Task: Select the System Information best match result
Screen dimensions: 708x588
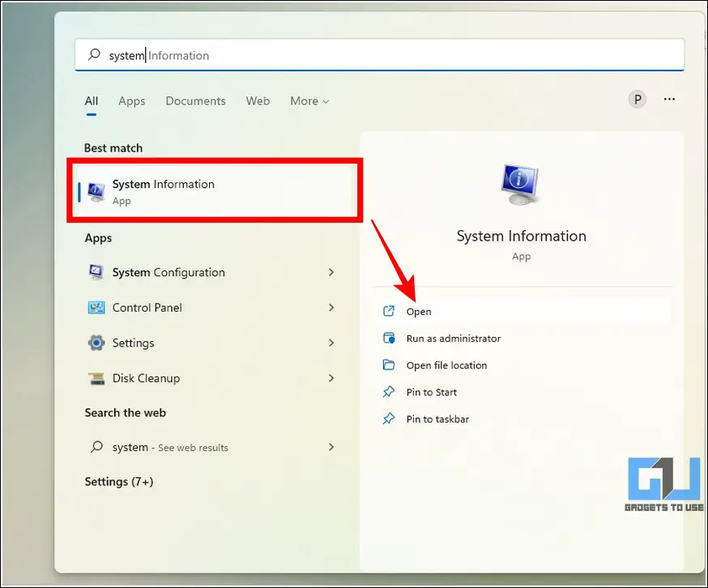Action: point(215,190)
